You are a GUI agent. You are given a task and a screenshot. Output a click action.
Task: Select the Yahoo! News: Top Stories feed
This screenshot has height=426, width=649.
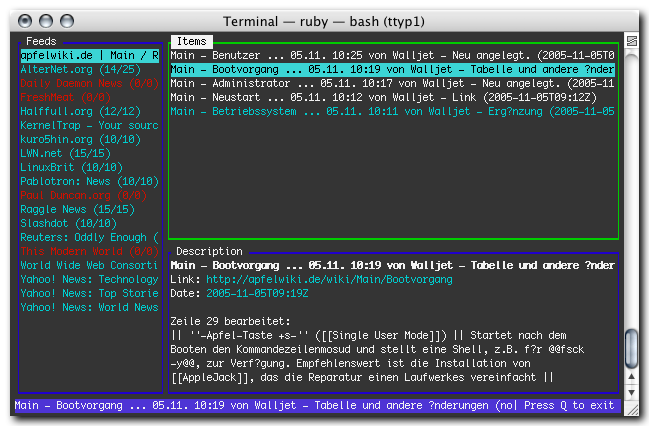pyautogui.click(x=89, y=294)
